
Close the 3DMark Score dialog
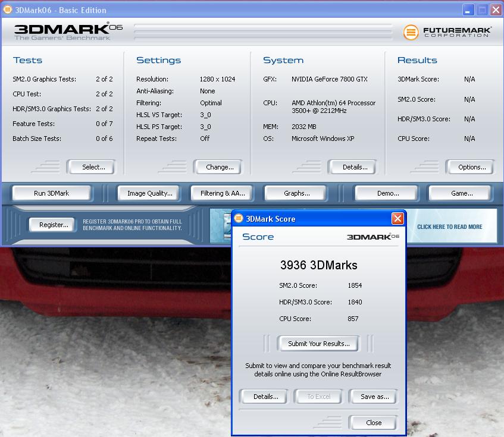[397, 219]
